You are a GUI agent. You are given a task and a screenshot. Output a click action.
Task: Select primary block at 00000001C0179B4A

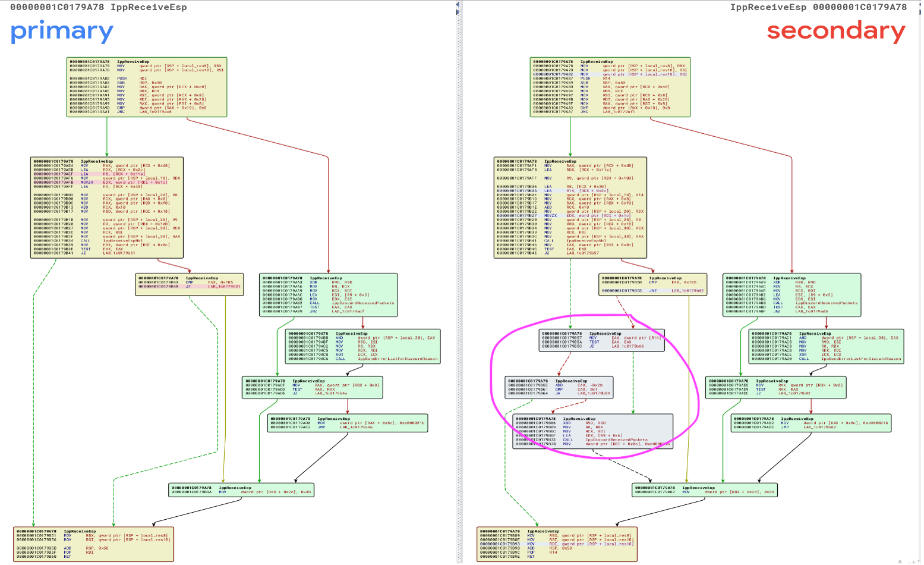pyautogui.click(x=241, y=490)
